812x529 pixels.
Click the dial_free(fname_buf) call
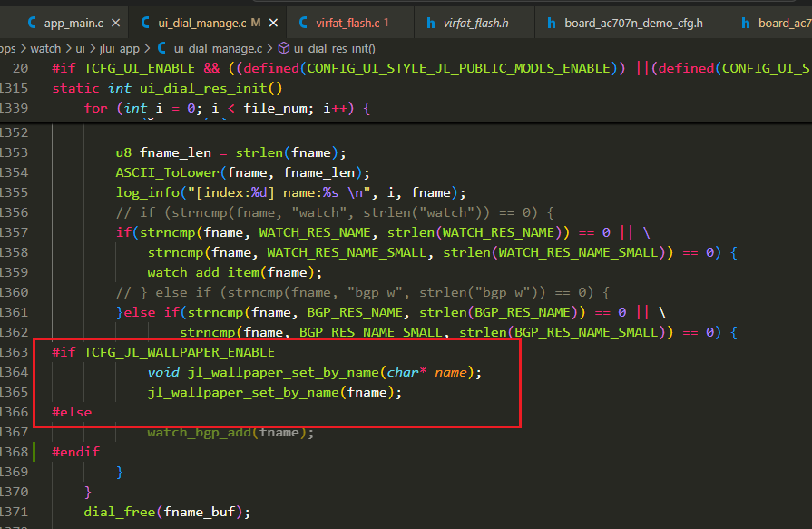[x=167, y=512]
